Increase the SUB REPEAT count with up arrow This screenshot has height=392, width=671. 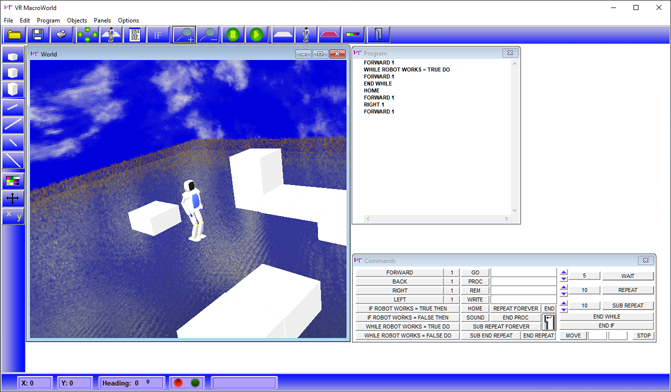(564, 303)
